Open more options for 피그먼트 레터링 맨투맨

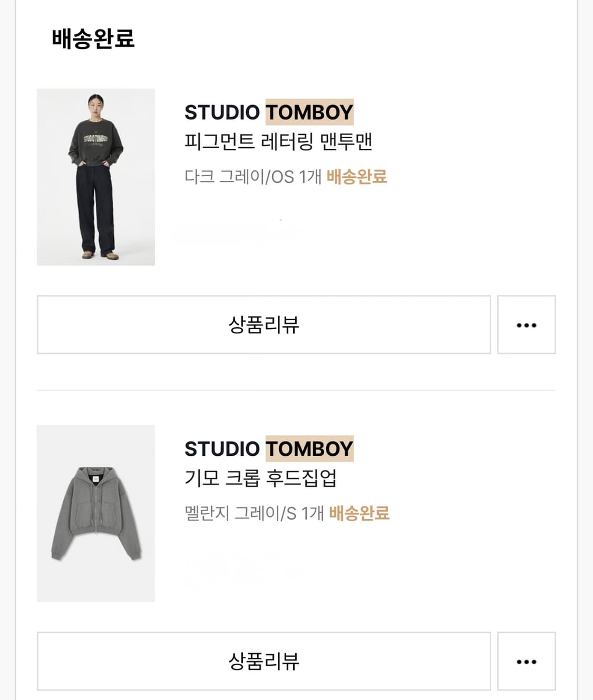click(526, 325)
